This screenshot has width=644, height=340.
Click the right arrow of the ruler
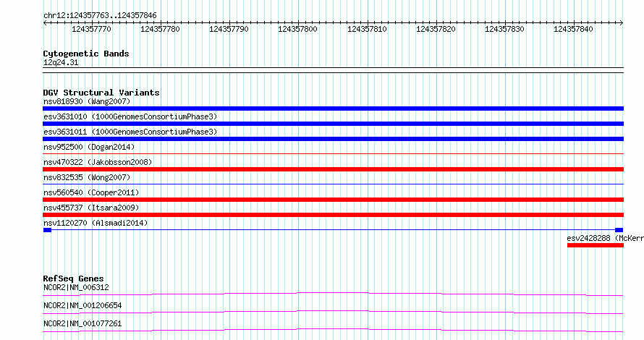click(x=622, y=23)
